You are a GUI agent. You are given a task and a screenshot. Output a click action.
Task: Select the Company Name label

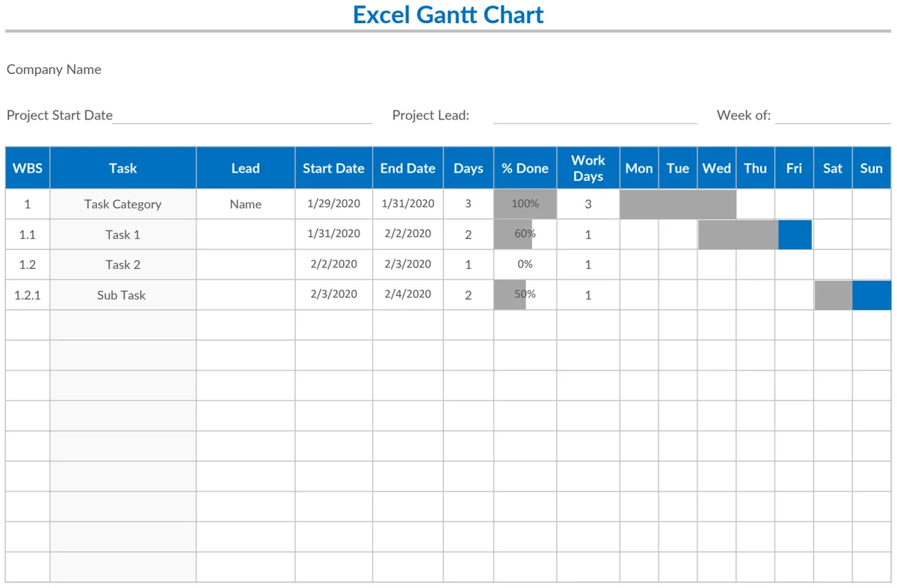54,69
